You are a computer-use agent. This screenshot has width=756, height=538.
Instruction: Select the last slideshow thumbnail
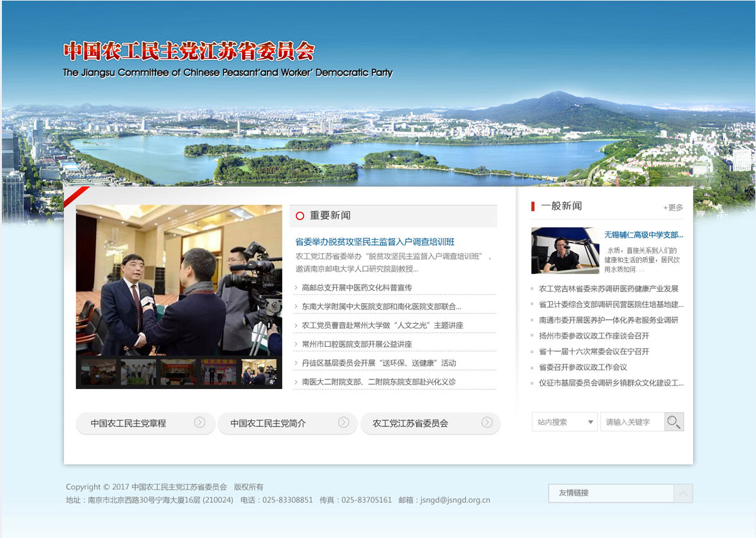pyautogui.click(x=259, y=372)
